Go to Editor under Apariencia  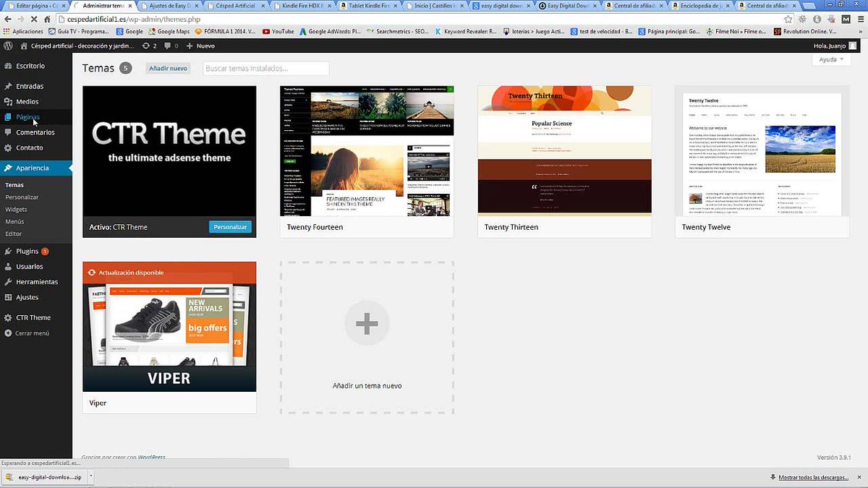[x=14, y=234]
